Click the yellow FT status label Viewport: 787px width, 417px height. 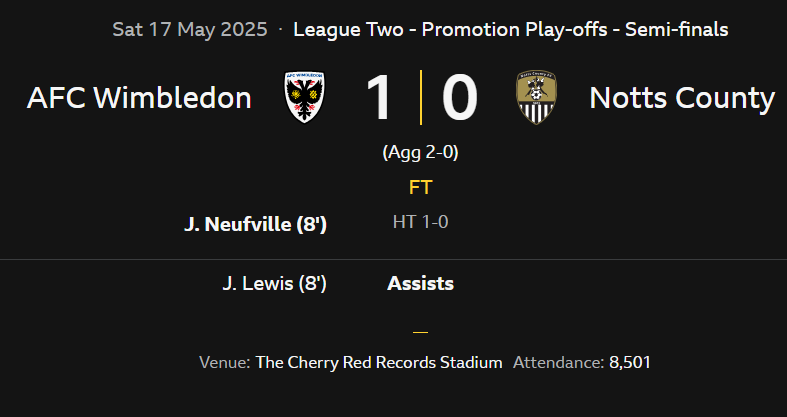[x=421, y=188]
